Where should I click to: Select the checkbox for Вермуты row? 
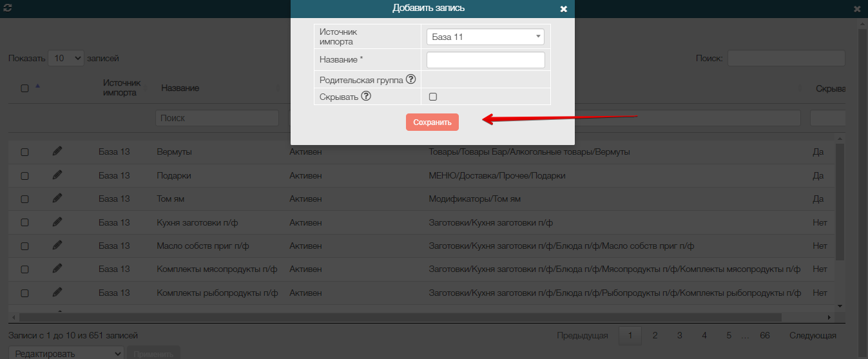tap(24, 152)
